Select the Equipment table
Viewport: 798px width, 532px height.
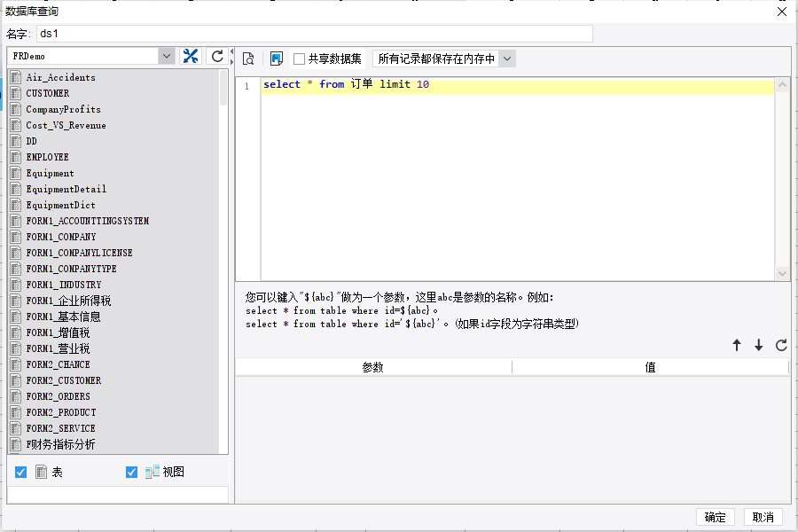50,173
